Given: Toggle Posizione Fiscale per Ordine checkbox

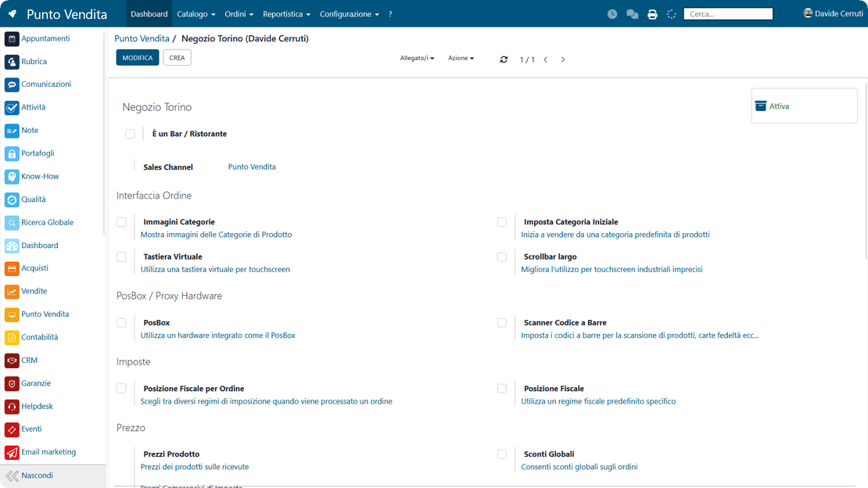Looking at the screenshot, I should (122, 389).
